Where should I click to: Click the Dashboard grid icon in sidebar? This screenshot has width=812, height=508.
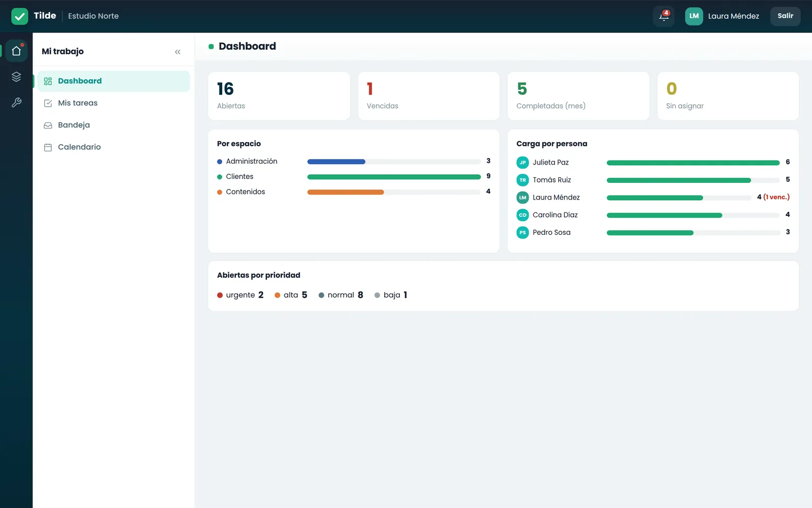pos(48,81)
